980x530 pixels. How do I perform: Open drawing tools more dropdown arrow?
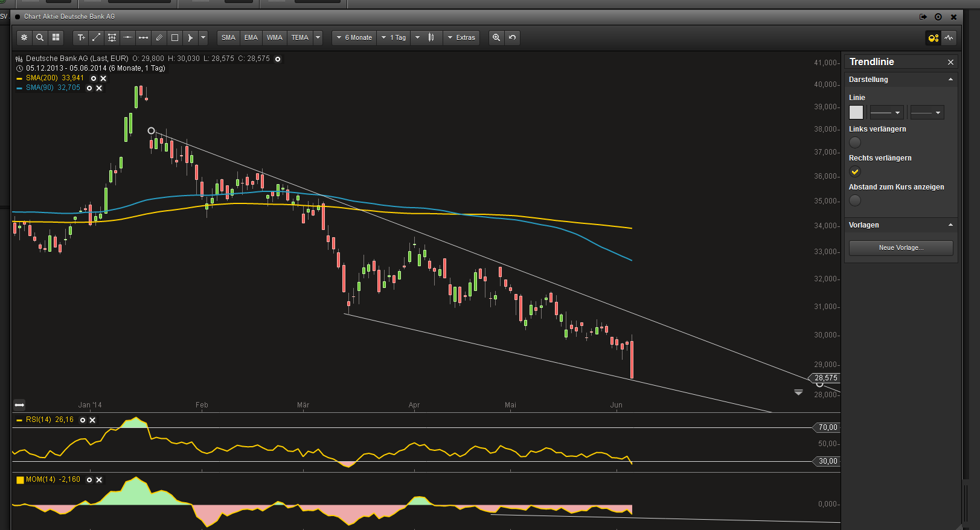pos(203,37)
